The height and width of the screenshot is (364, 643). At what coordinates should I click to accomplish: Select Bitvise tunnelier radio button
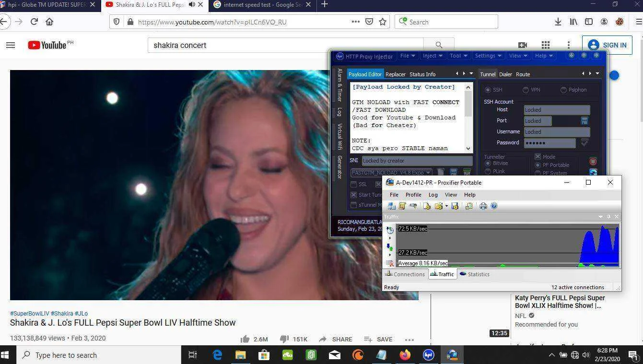tap(488, 164)
